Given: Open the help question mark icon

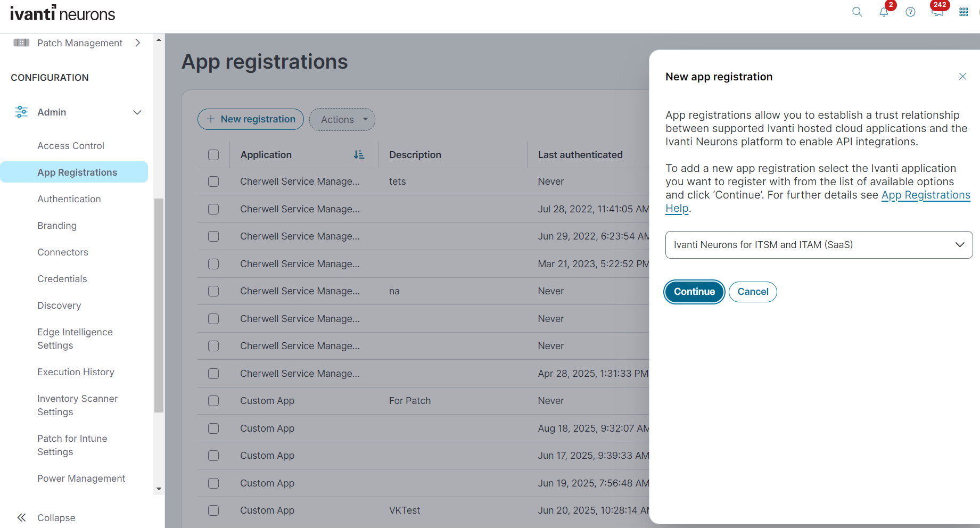Looking at the screenshot, I should (x=910, y=12).
